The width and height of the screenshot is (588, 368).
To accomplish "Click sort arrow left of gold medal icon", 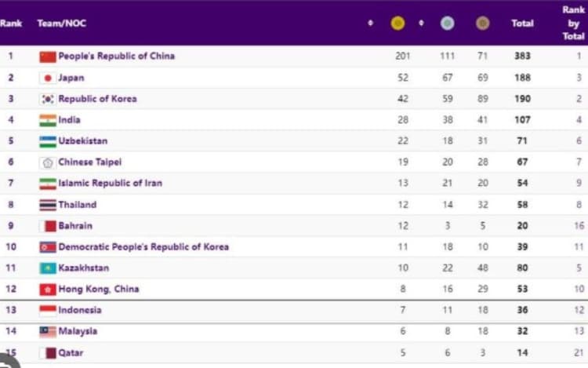I will pos(370,24).
